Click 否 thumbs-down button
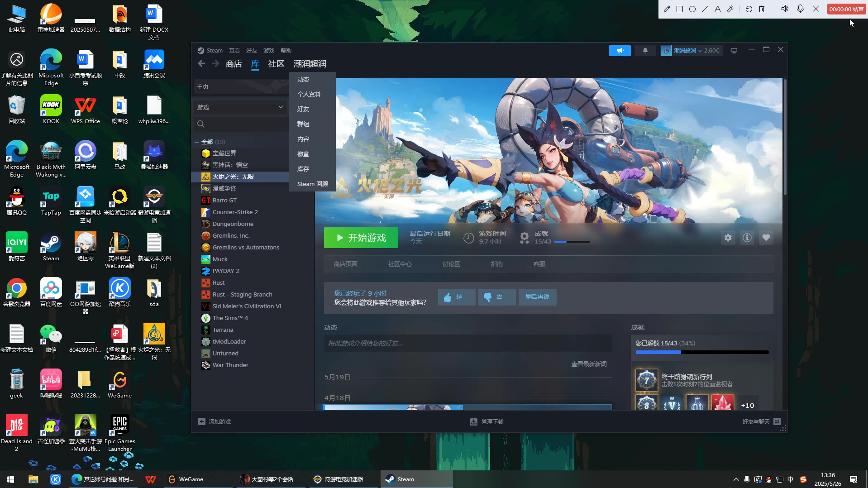Screen dimensions: 868x488 click(497, 297)
